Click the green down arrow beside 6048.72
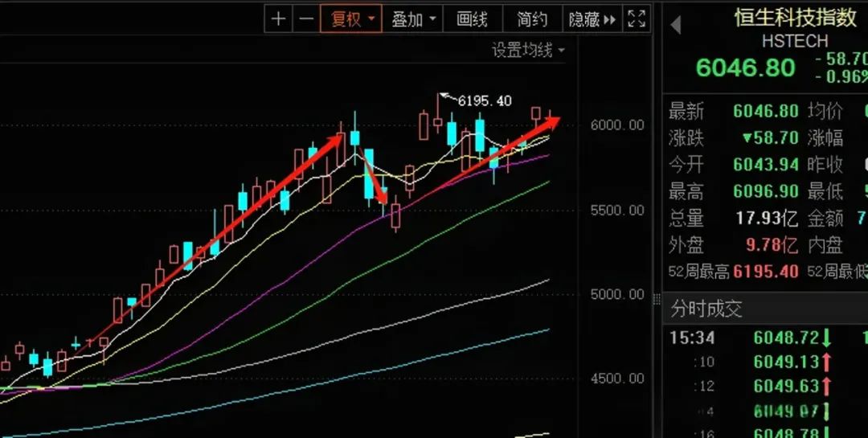868x438 pixels. (826, 338)
